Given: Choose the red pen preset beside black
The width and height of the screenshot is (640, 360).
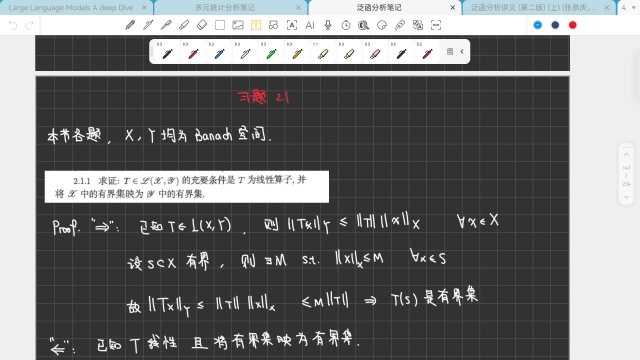Looking at the screenshot, I should (193, 52).
